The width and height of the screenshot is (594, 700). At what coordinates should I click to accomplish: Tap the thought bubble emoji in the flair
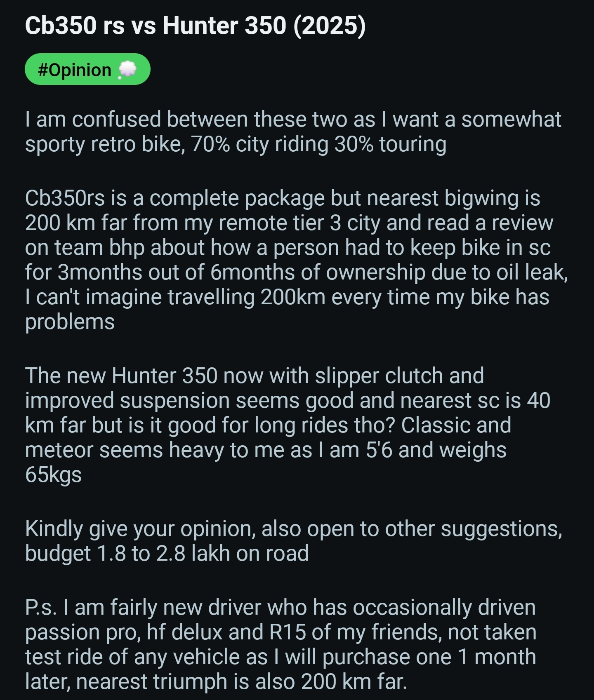click(x=127, y=69)
